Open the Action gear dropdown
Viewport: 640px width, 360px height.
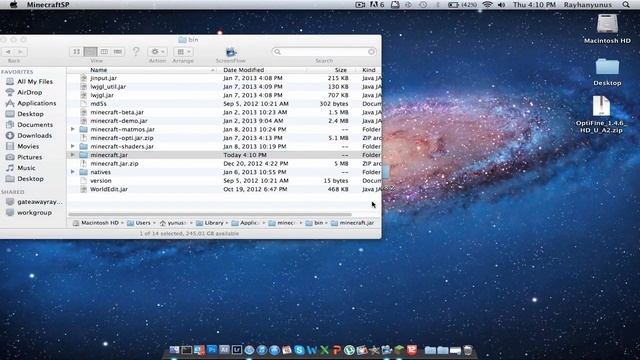pos(157,52)
